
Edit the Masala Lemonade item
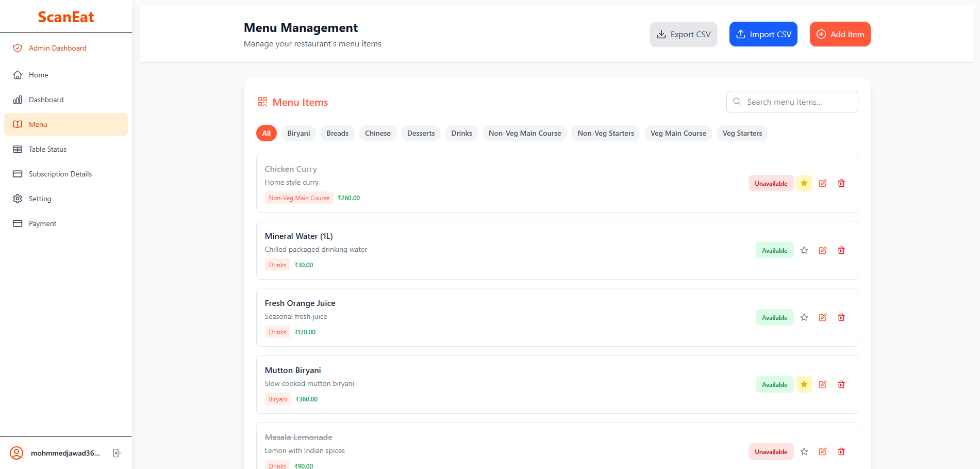pos(823,451)
